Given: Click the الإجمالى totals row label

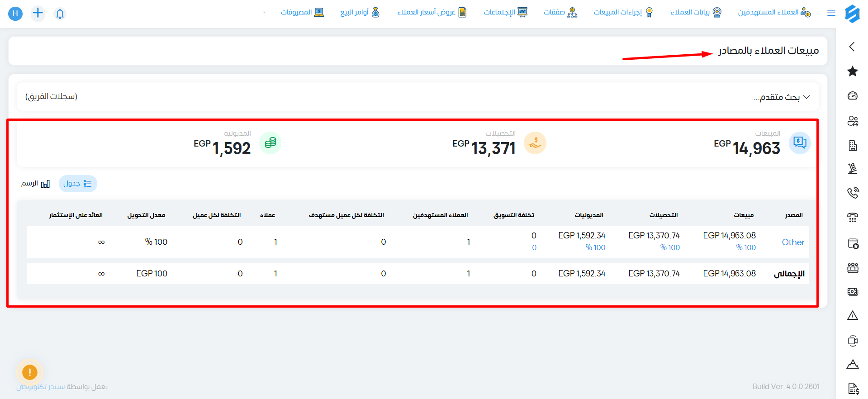Looking at the screenshot, I should pyautogui.click(x=789, y=274).
